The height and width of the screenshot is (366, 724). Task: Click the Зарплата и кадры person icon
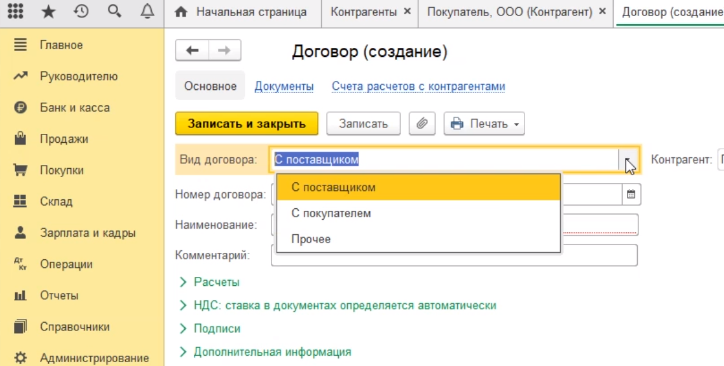[20, 232]
